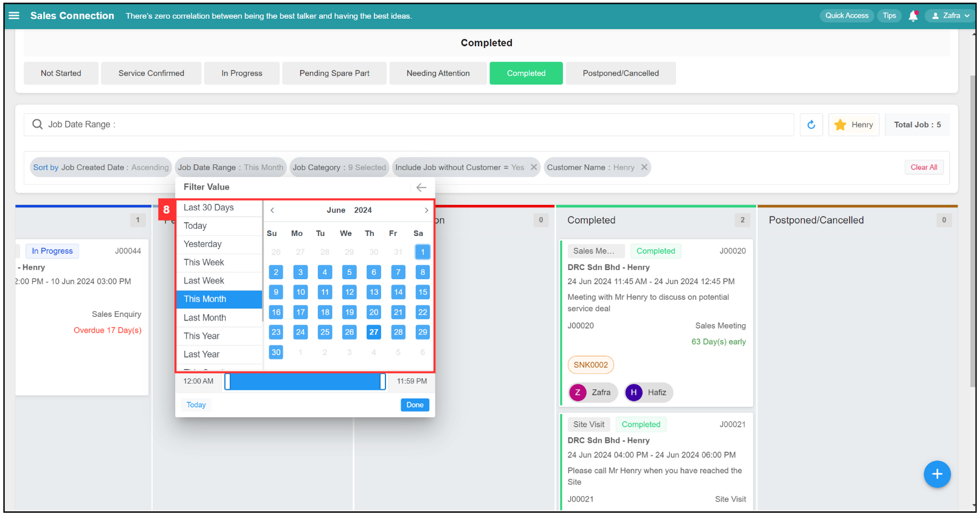
Task: Pick June 27 in the calendar
Action: tap(374, 332)
